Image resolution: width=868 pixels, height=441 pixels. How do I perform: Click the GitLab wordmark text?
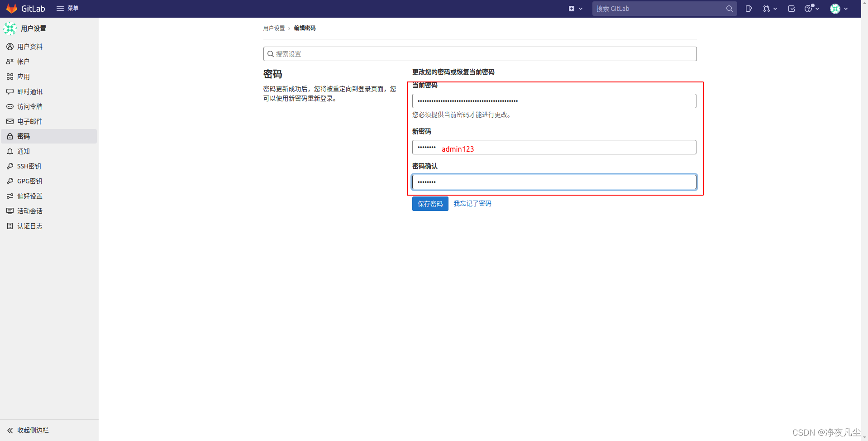[x=33, y=9]
